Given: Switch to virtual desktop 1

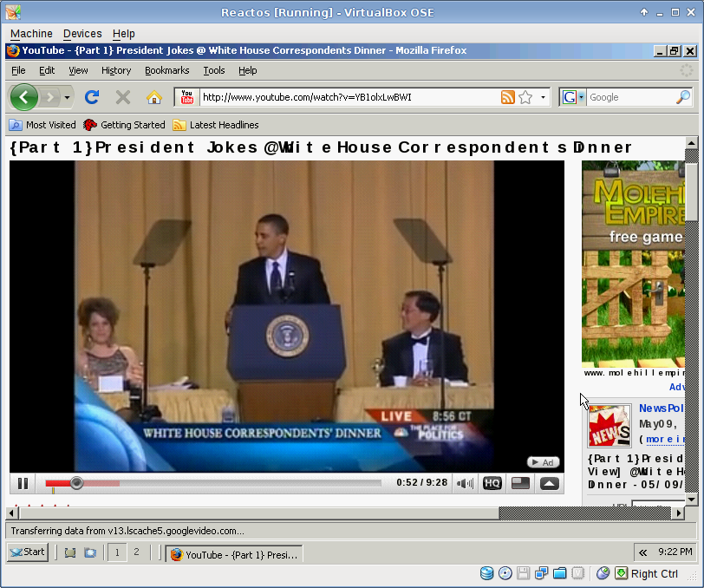Looking at the screenshot, I should pyautogui.click(x=117, y=552).
